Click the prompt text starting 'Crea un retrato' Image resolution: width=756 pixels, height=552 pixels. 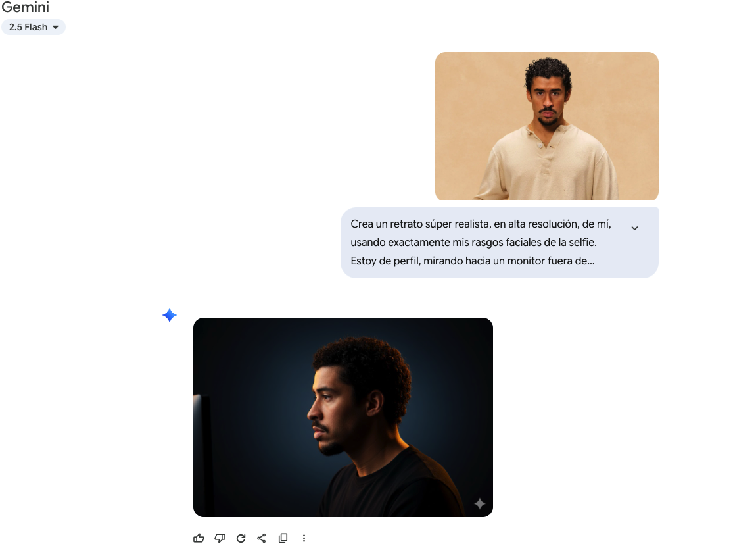tap(481, 224)
